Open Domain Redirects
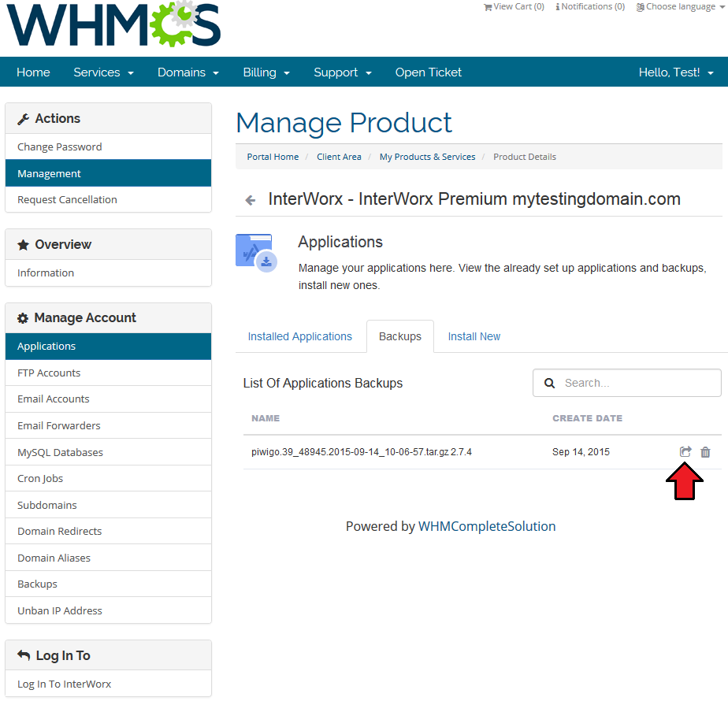 [x=108, y=531]
